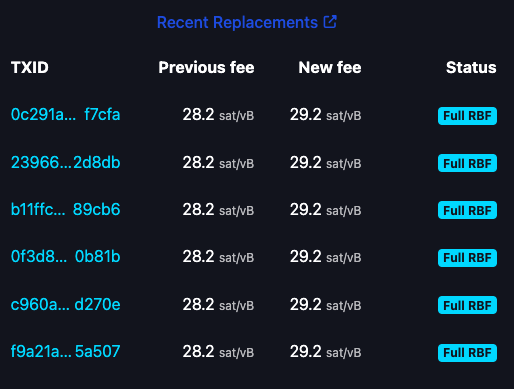Click Full RBF badge for f9a21a transaction
The image size is (514, 389).
[x=467, y=353]
